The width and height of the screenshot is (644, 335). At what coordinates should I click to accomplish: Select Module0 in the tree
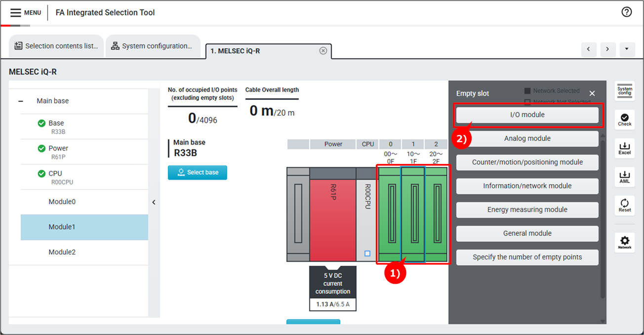(84, 202)
